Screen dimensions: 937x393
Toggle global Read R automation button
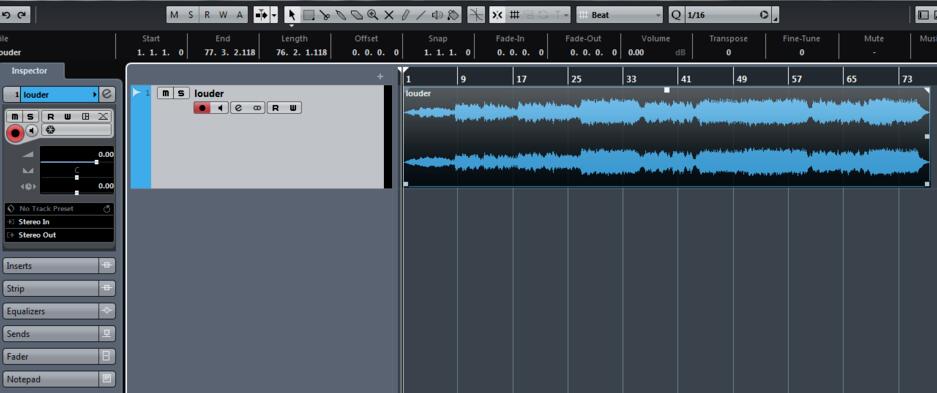pos(207,15)
